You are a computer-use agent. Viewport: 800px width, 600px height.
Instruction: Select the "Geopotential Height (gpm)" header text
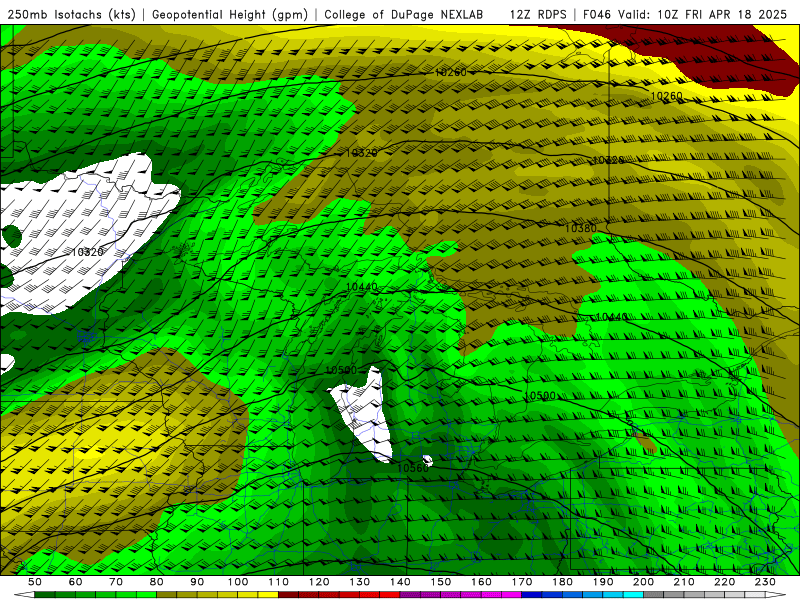click(x=230, y=15)
